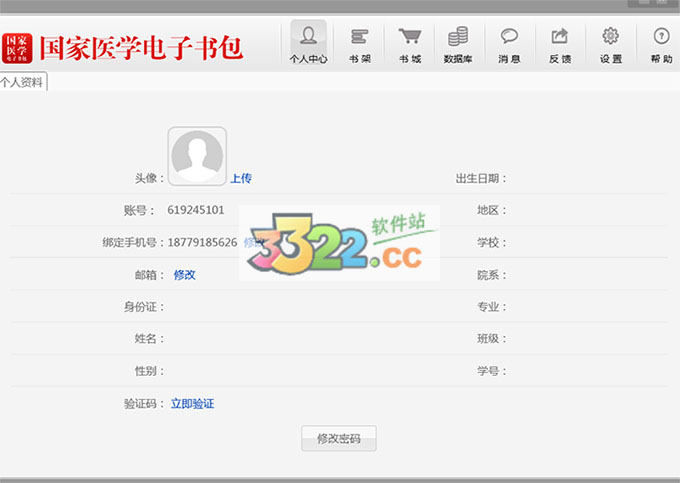Click the 上传 avatar upload link
Screen dimensions: 680x483
coord(241,178)
